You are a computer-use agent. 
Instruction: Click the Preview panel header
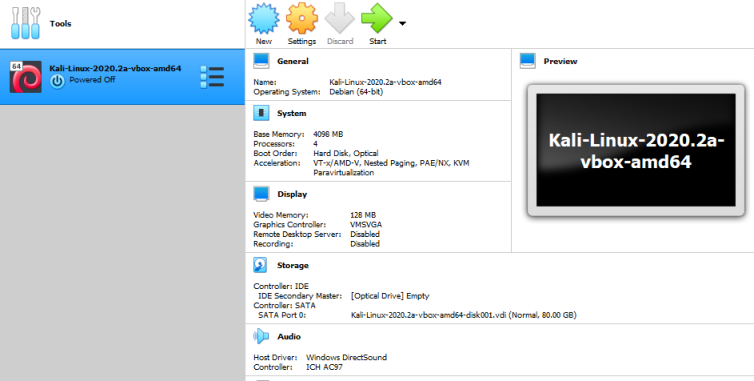pyautogui.click(x=560, y=61)
